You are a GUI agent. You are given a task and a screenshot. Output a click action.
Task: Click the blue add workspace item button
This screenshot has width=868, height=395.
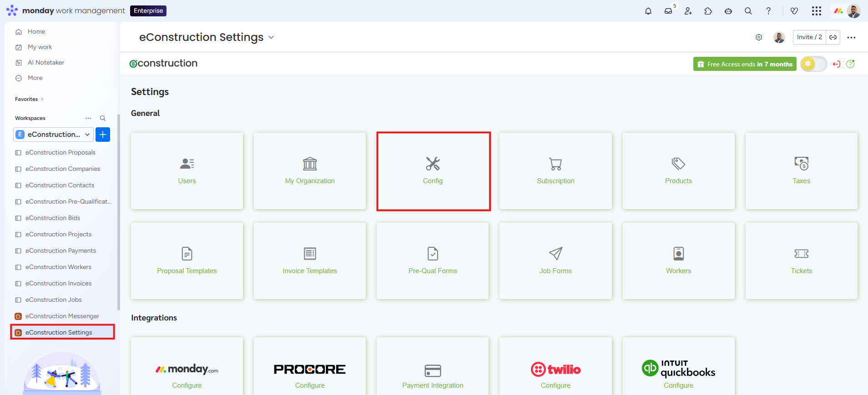(x=103, y=135)
